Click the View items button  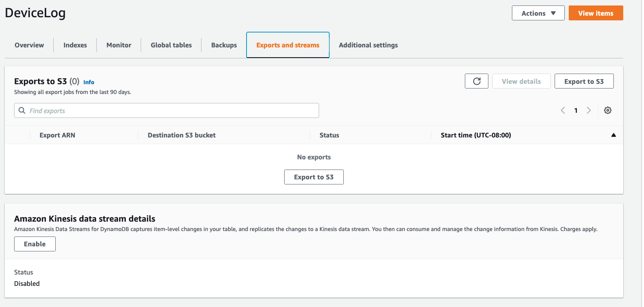tap(596, 13)
